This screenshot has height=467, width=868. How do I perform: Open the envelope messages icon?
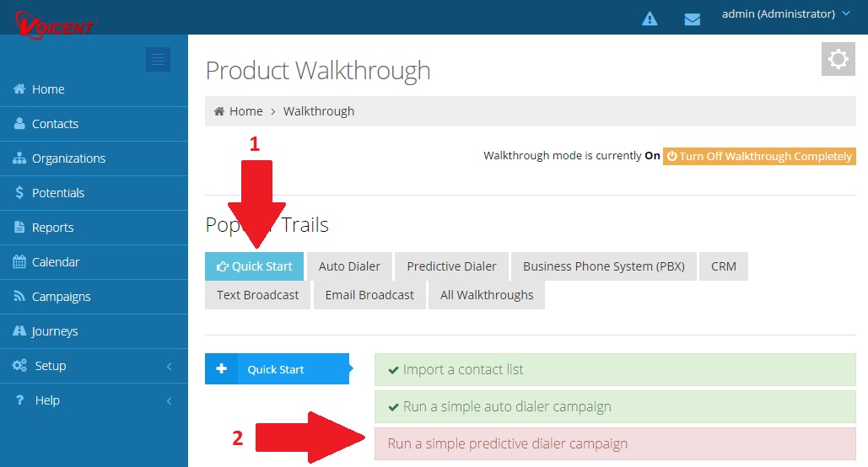tap(693, 19)
